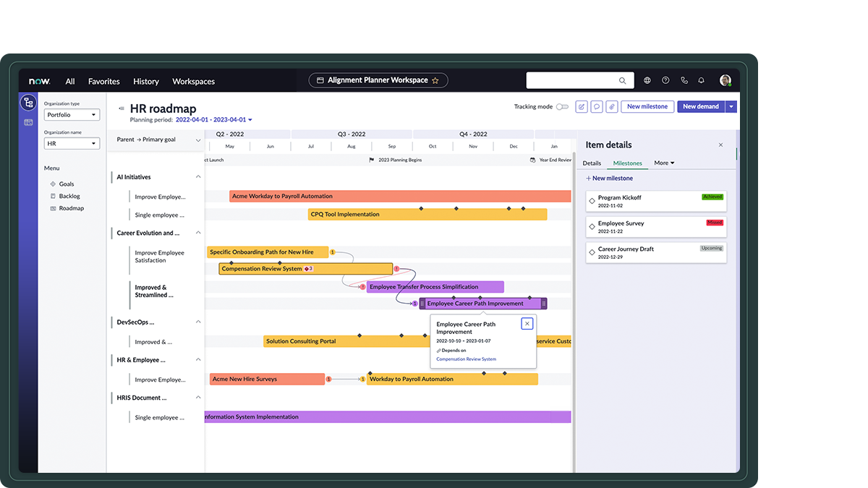Image resolution: width=868 pixels, height=488 pixels.
Task: Enable the Tracking mode toggle
Action: [562, 107]
